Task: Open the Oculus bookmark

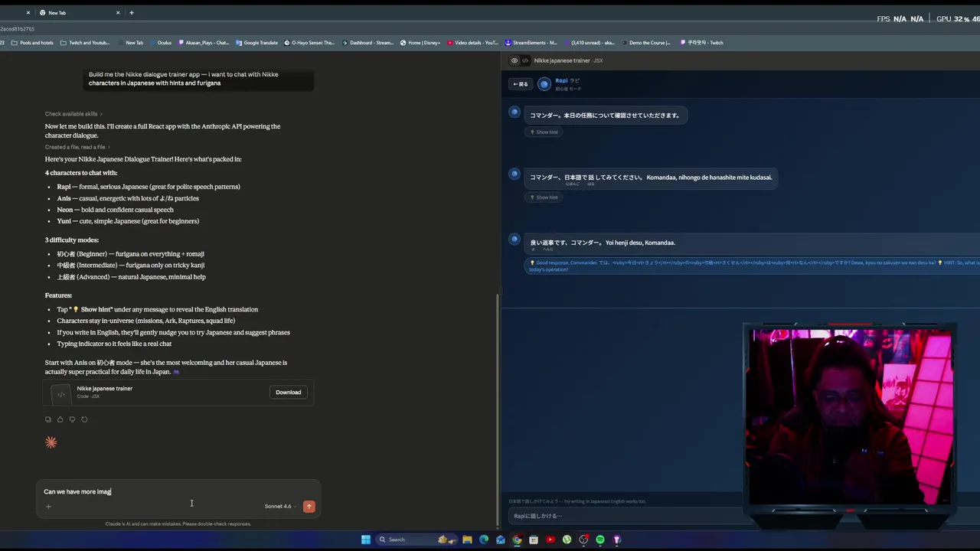Action: tap(160, 43)
